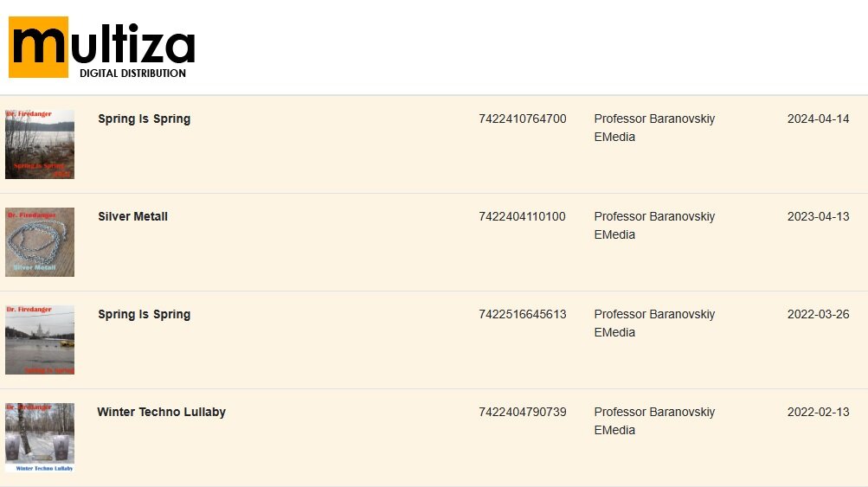Click release date 2024-04-14
The image size is (868, 487).
[818, 119]
